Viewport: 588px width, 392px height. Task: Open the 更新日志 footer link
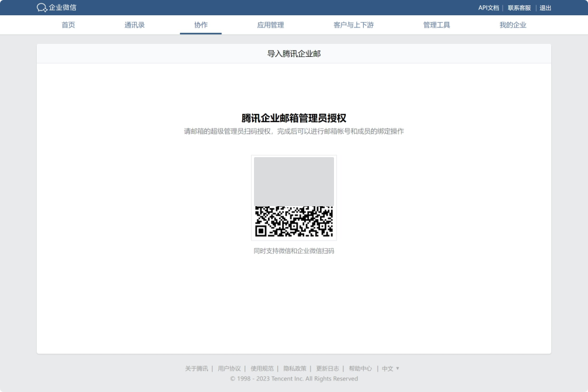[x=328, y=369]
